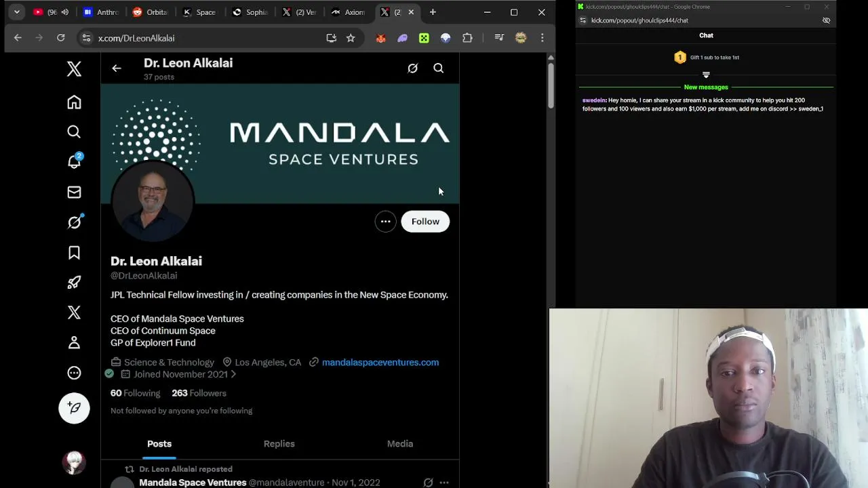
Task: Click the X logo in sidebar
Action: click(74, 69)
